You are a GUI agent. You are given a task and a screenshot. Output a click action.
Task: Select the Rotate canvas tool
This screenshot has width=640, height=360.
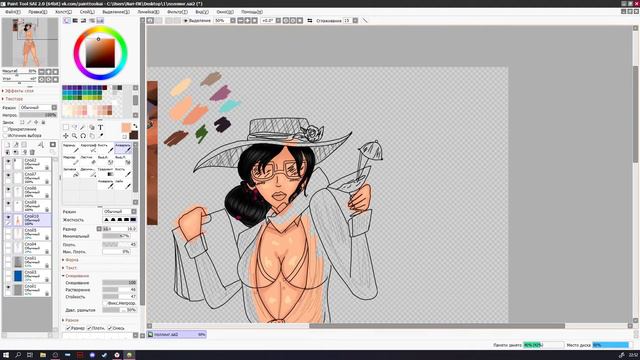click(x=83, y=136)
